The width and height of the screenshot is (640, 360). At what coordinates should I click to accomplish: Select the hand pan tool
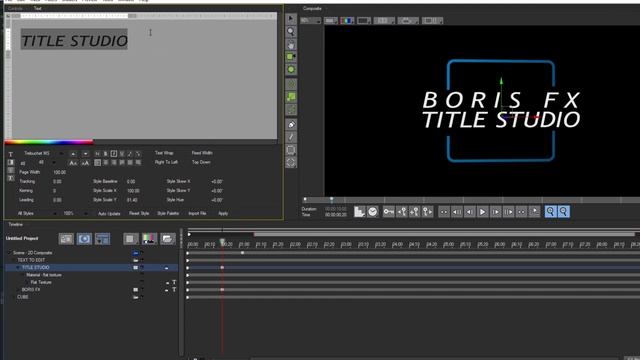click(291, 44)
